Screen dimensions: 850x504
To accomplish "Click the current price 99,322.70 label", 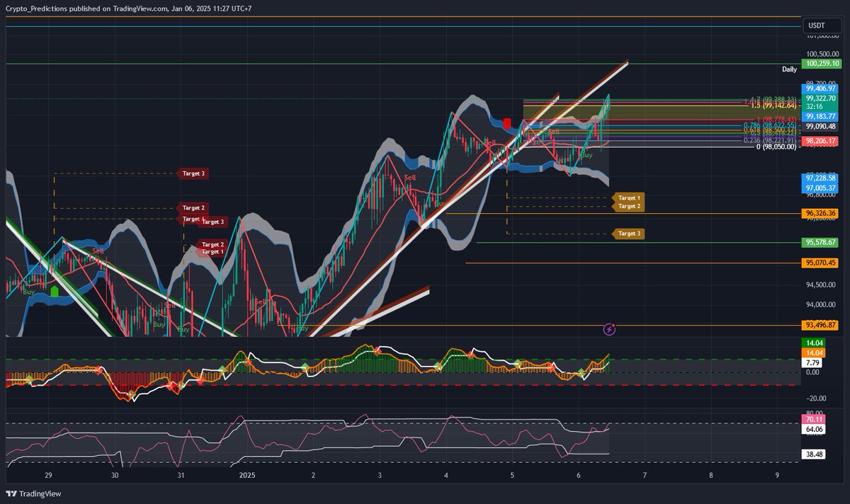I will [x=821, y=98].
